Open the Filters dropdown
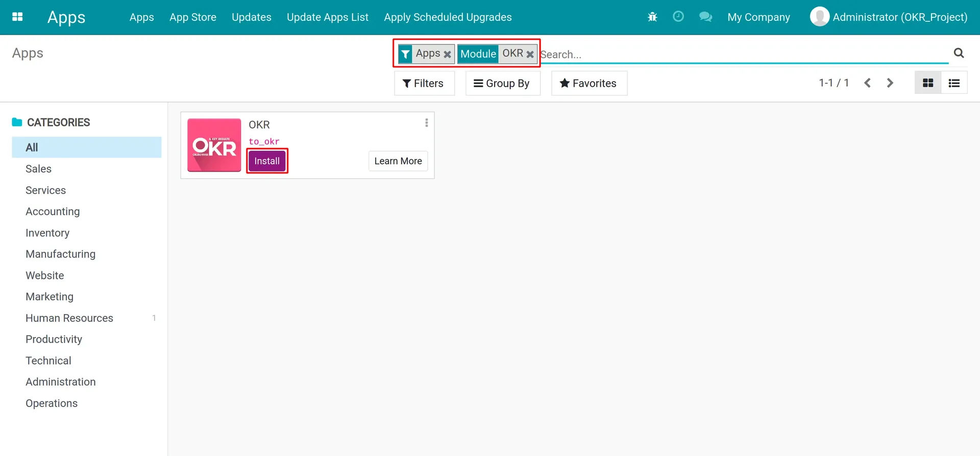This screenshot has width=980, height=456. tap(424, 83)
